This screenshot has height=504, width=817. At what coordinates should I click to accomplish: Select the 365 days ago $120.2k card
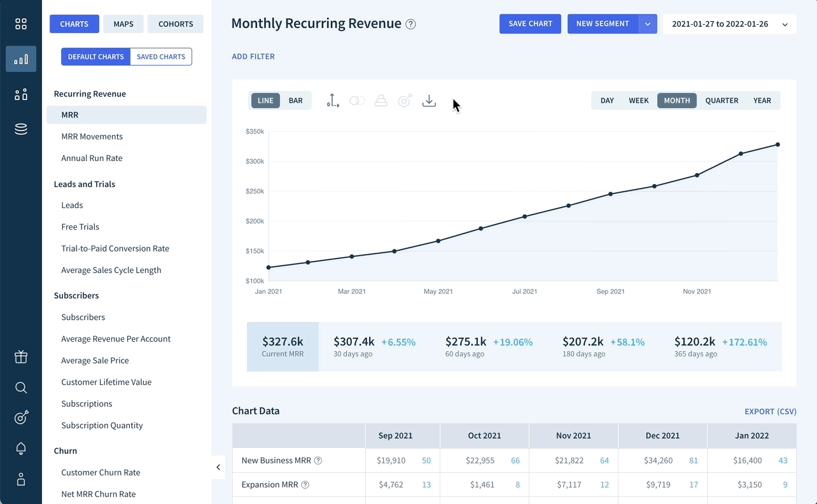pos(720,347)
